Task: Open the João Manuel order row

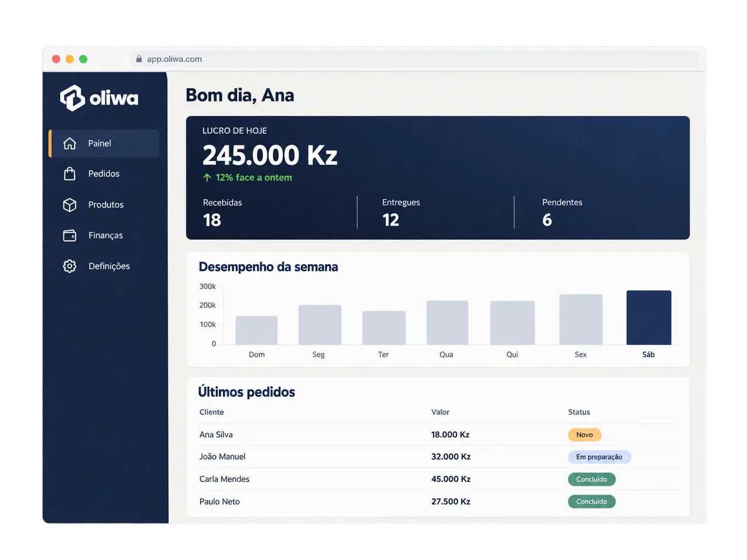Action: click(x=438, y=457)
